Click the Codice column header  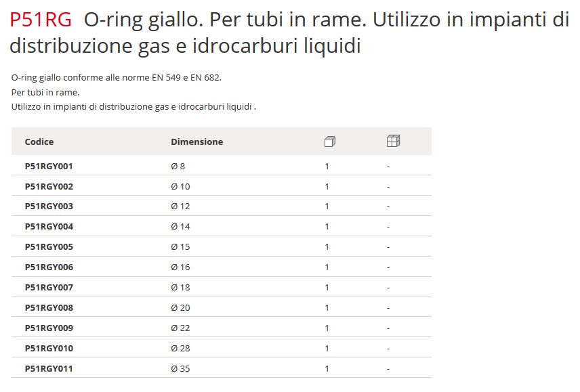pyautogui.click(x=39, y=142)
